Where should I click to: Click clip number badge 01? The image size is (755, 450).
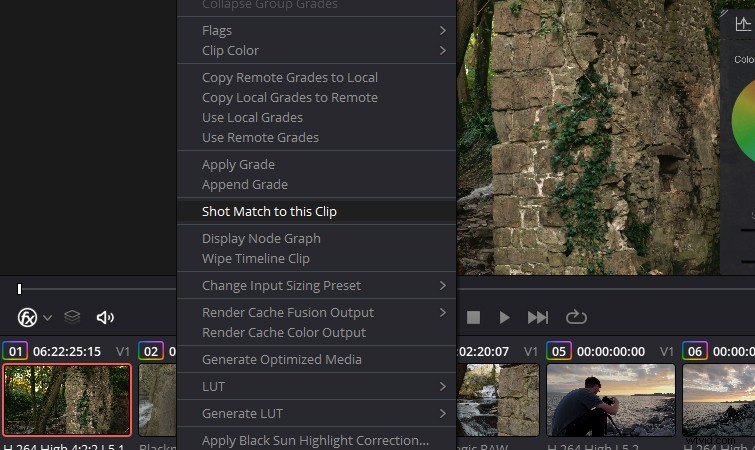(x=15, y=351)
